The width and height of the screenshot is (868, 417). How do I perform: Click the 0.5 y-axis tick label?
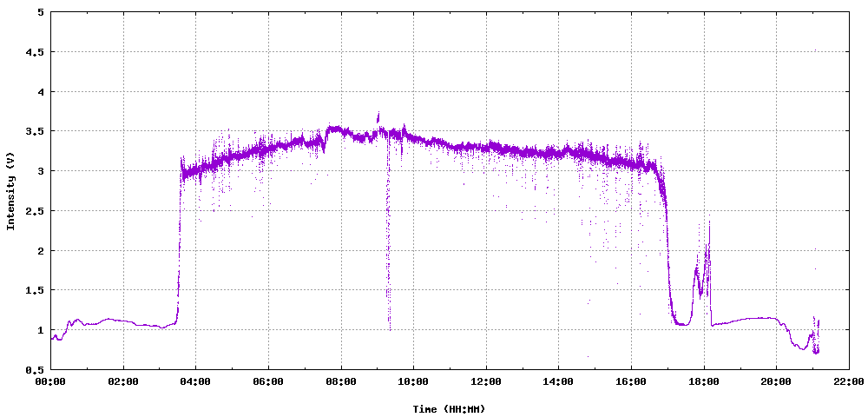pyautogui.click(x=36, y=369)
